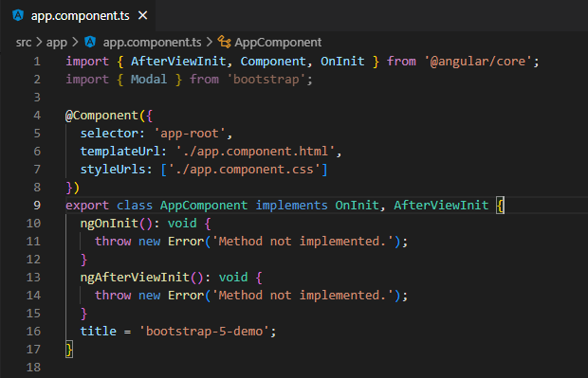Select the app.component.ts editor tab
The image size is (588, 378).
[x=78, y=16]
